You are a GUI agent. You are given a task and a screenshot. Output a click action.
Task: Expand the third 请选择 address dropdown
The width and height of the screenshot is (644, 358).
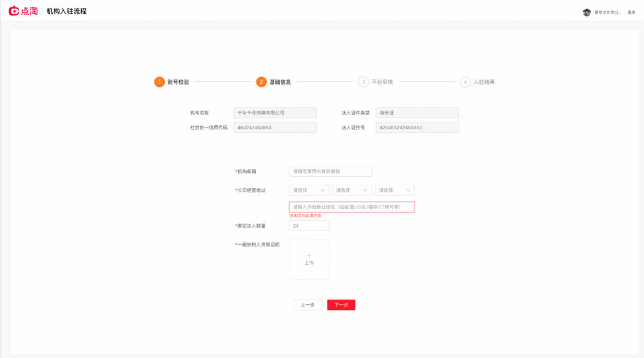394,190
